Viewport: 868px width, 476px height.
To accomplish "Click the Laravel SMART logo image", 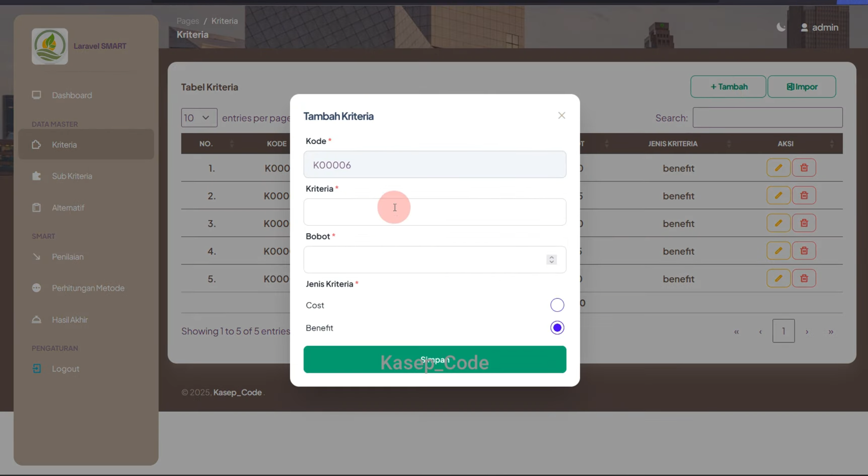I will pos(50,46).
